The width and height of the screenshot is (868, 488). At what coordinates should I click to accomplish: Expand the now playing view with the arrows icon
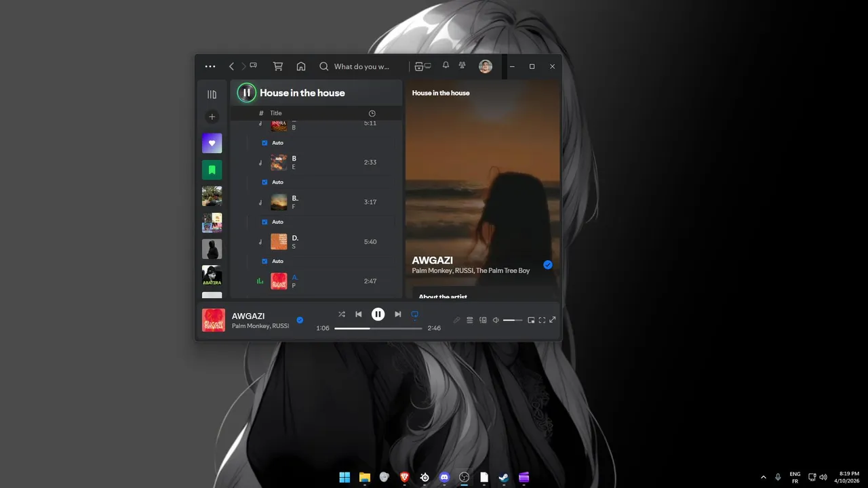pos(553,320)
